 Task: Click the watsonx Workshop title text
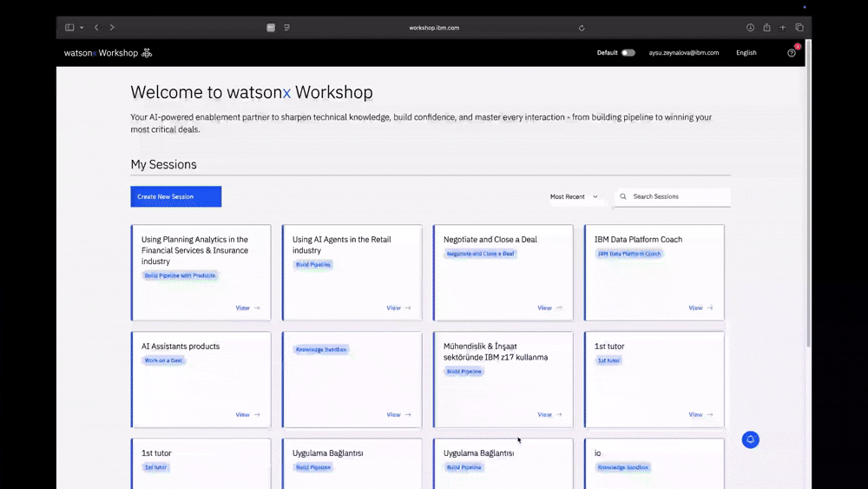pyautogui.click(x=101, y=53)
